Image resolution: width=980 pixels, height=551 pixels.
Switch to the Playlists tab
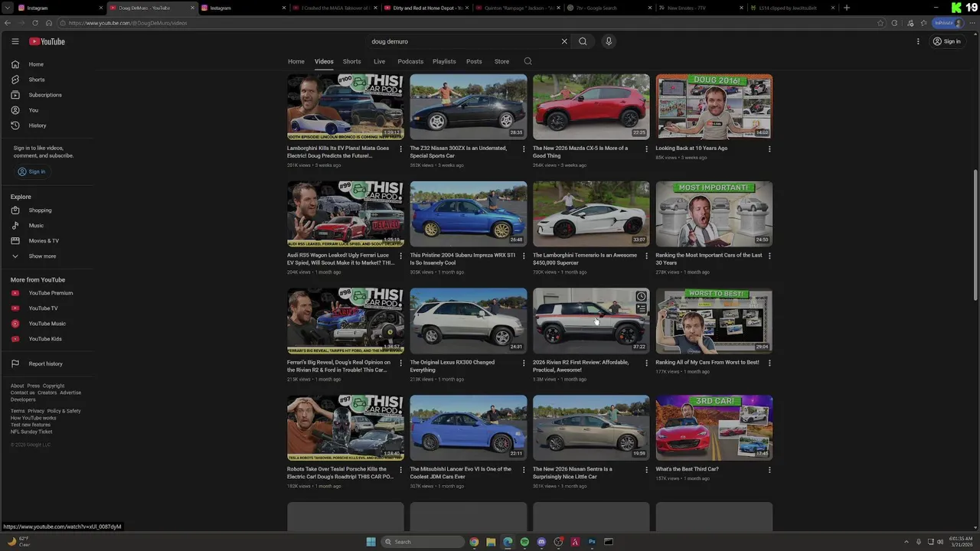click(x=444, y=61)
